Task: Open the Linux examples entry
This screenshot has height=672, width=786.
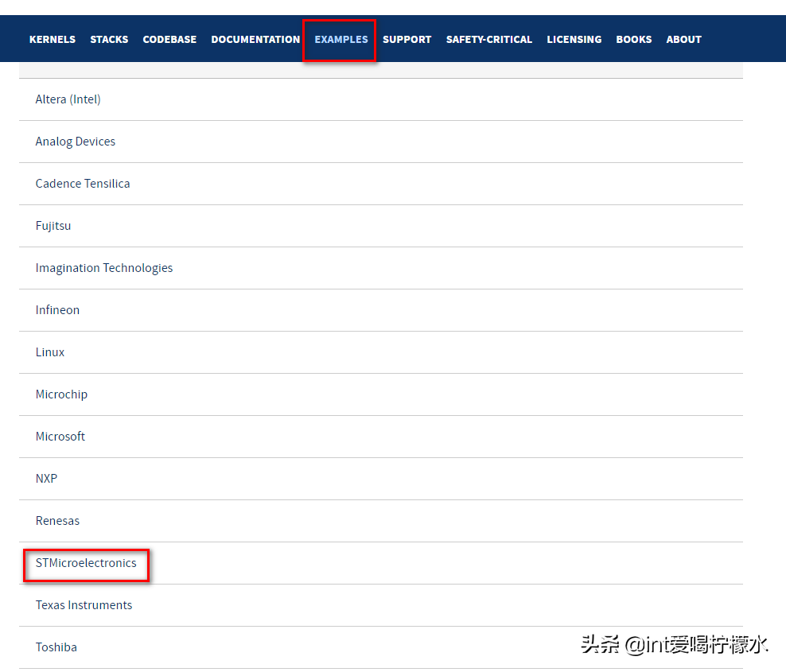Action: coord(381,352)
